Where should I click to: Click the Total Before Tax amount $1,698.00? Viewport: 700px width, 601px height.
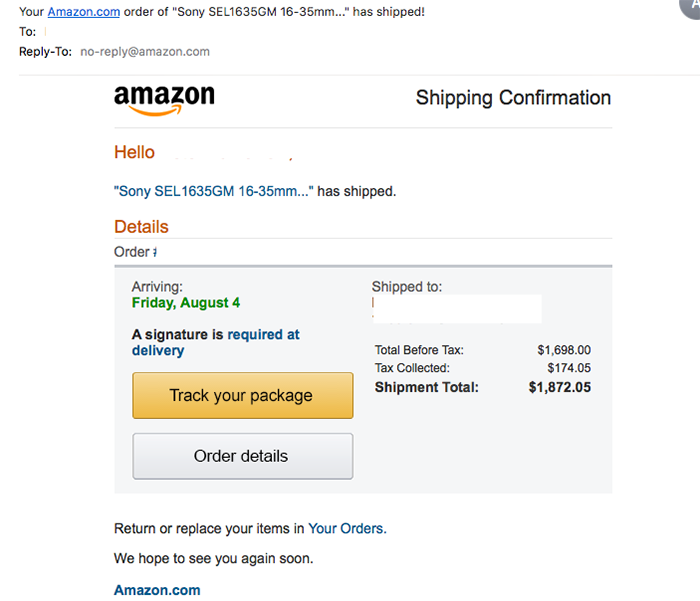pos(564,350)
